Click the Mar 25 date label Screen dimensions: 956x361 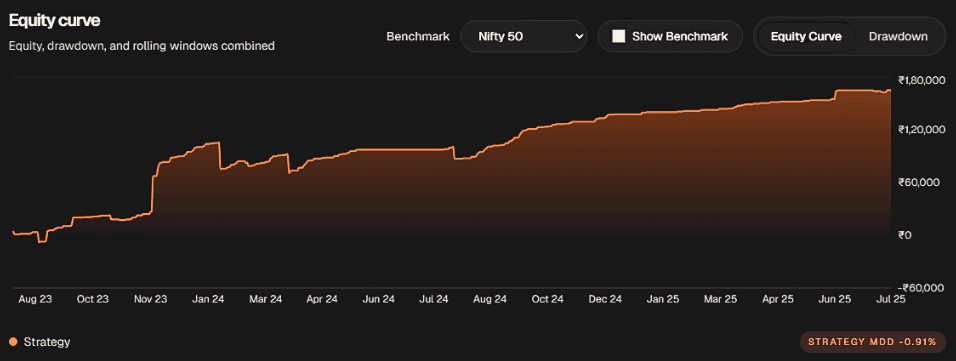(x=721, y=299)
